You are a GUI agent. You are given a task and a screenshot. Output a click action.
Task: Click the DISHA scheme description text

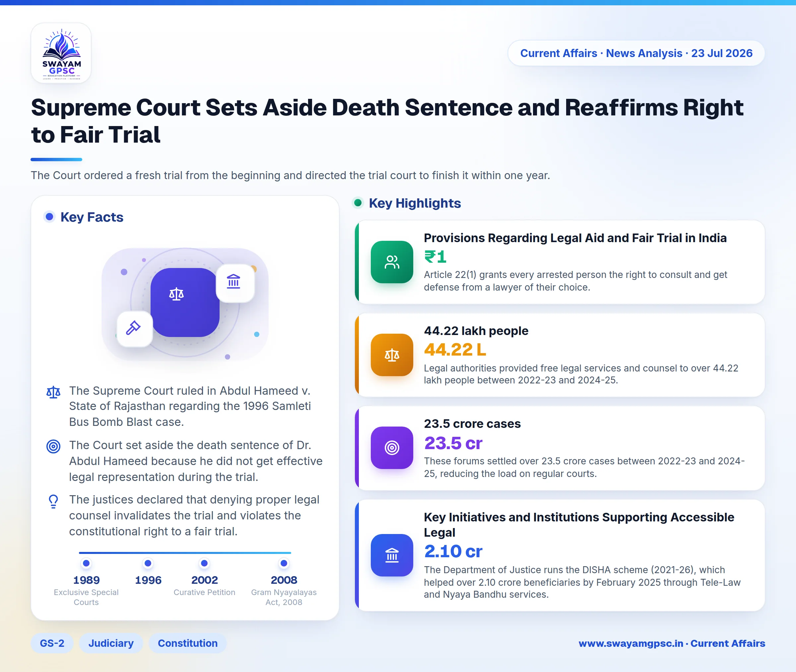(582, 582)
